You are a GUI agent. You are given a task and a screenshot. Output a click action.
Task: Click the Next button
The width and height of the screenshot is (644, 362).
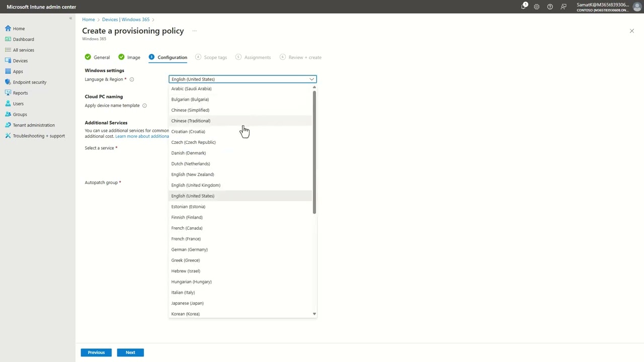130,352
